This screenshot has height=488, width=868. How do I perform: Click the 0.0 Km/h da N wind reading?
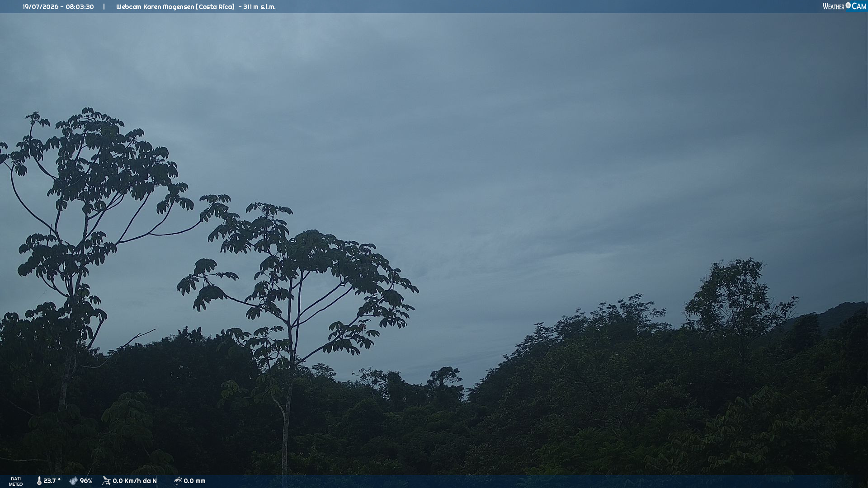(x=135, y=481)
